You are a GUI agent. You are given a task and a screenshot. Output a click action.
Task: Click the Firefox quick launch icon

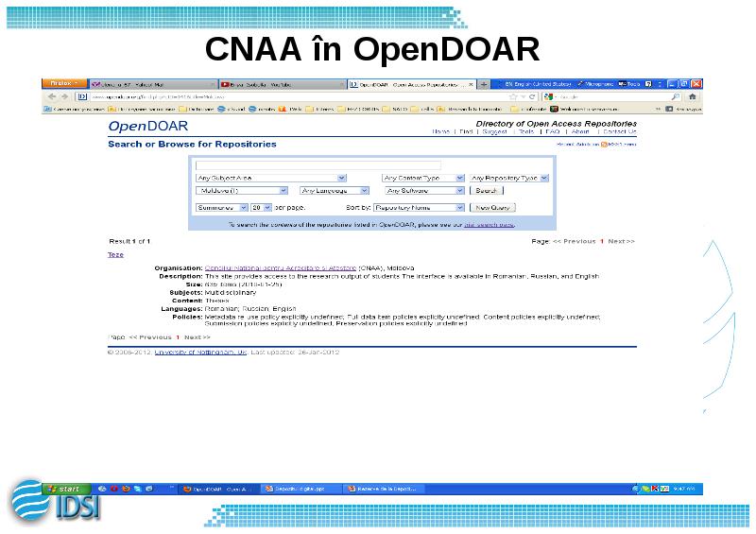point(126,489)
